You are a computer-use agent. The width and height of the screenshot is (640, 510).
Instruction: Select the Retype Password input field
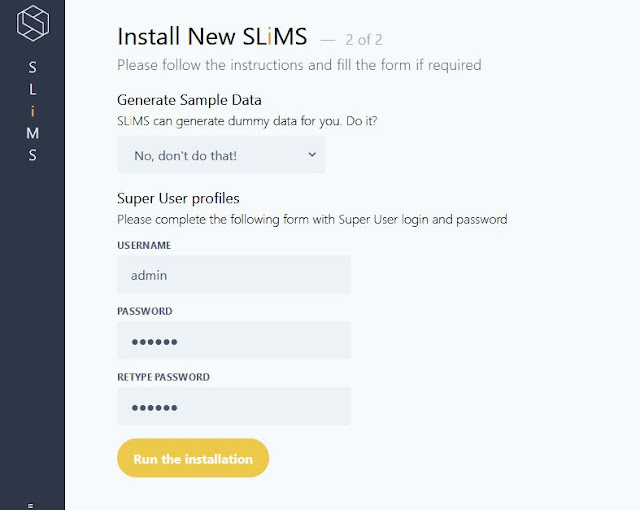234,407
